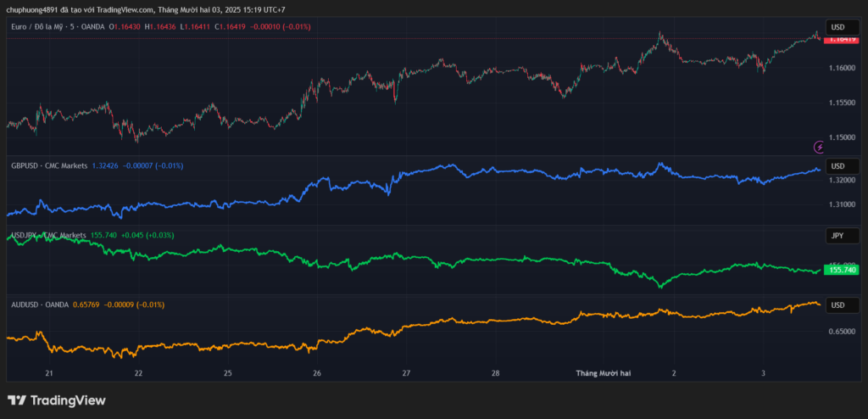Click the purple lightning bolt icon
Screen dimensions: 868x419
[819, 147]
